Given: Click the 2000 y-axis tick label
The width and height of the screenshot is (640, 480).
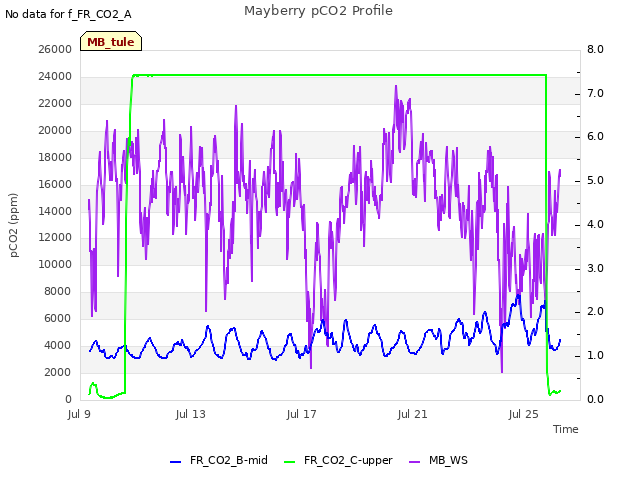Looking at the screenshot, I should pos(58,372).
